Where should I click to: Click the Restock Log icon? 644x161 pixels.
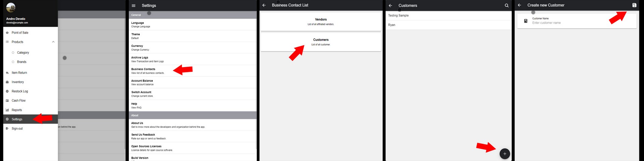7,91
